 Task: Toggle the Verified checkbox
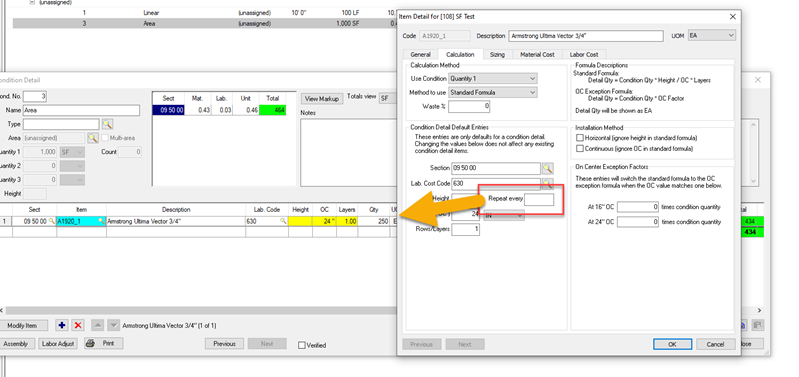click(x=302, y=345)
